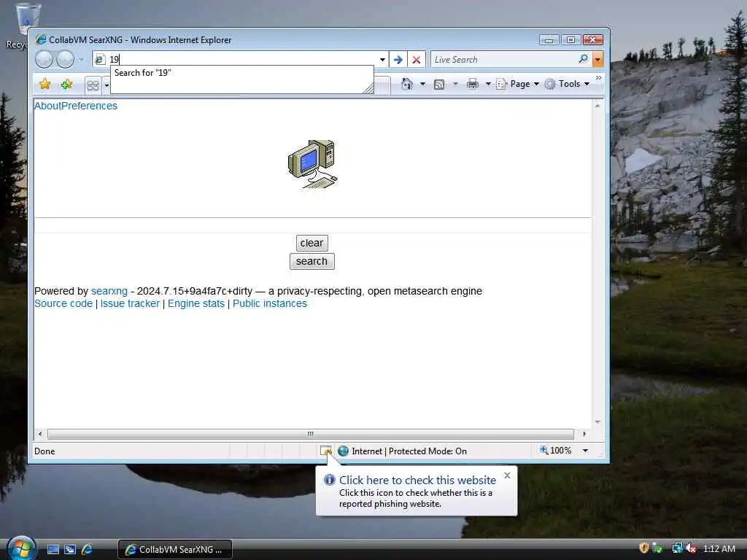Open the Tools menu
Screen dimensions: 747x560
pyautogui.click(x=568, y=84)
